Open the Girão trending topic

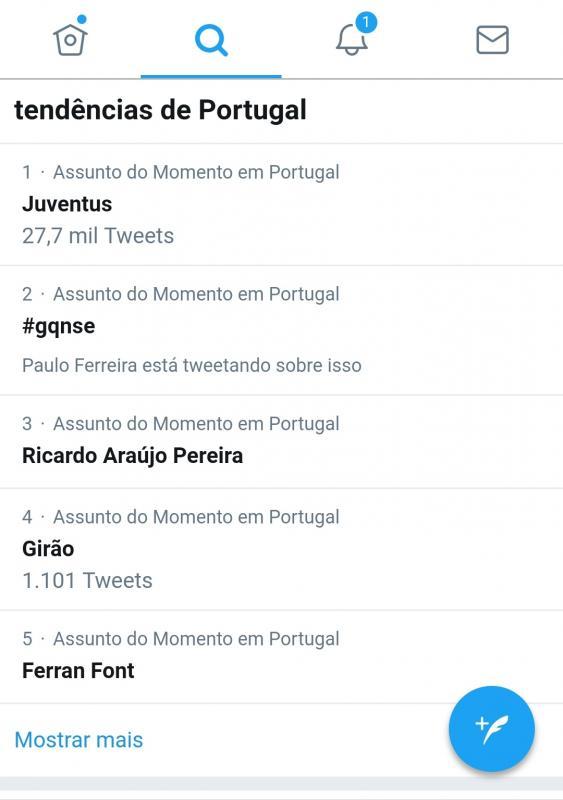pos(281,549)
